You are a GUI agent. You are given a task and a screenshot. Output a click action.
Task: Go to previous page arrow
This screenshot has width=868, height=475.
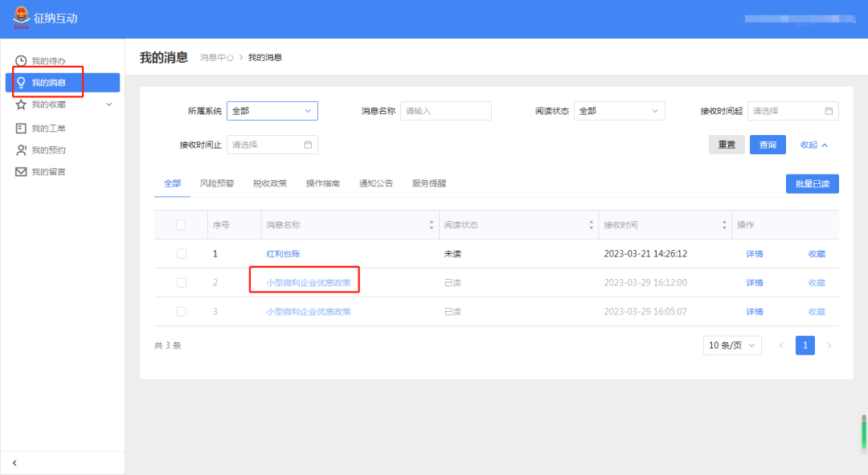pyautogui.click(x=781, y=346)
